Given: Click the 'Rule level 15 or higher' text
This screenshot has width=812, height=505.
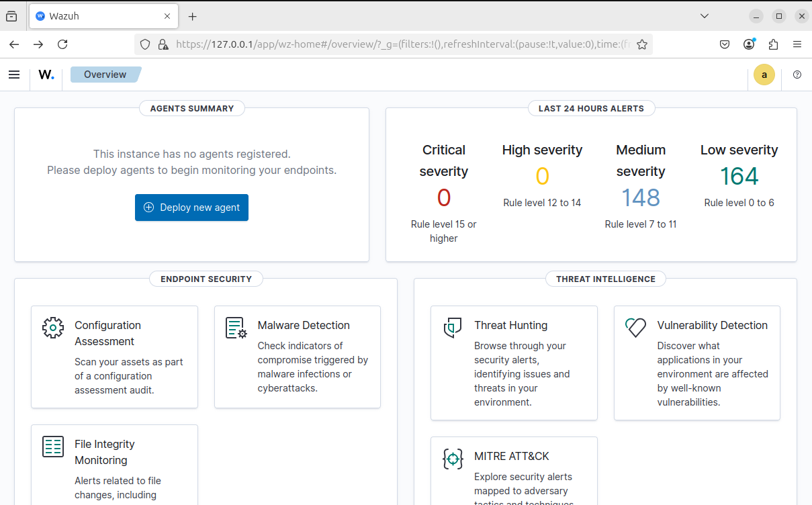Looking at the screenshot, I should click(x=444, y=231).
